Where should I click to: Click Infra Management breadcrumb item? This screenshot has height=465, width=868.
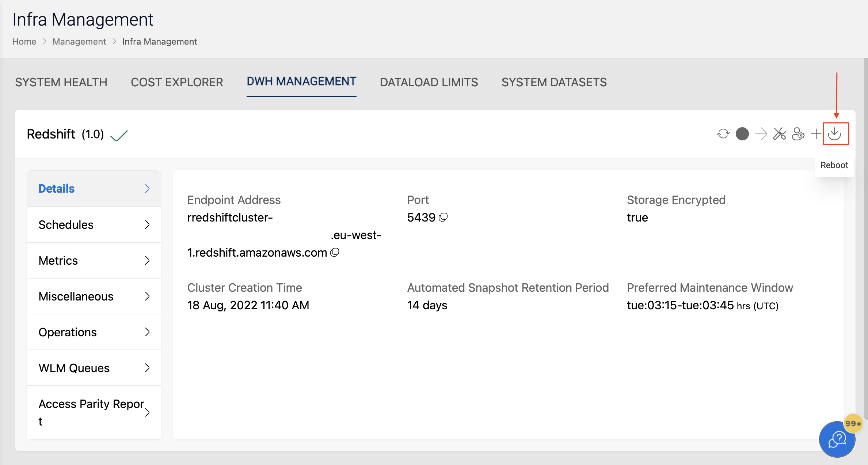click(160, 42)
